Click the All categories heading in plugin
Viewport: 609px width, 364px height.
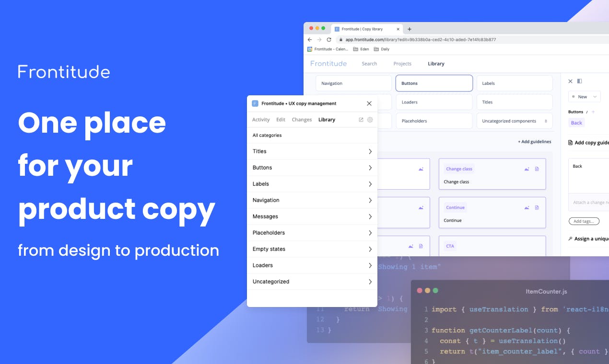(x=267, y=136)
